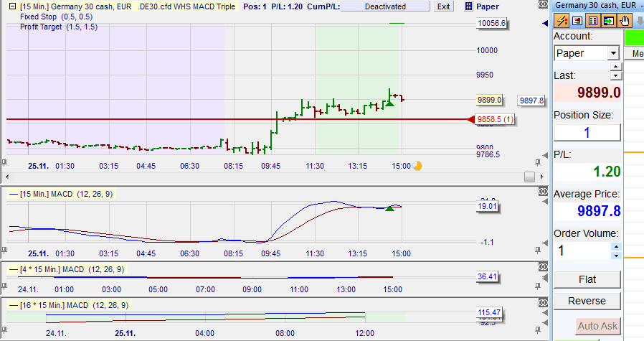Click the grey arrow beside 9786.5
The image size is (644, 341).
(x=545, y=155)
